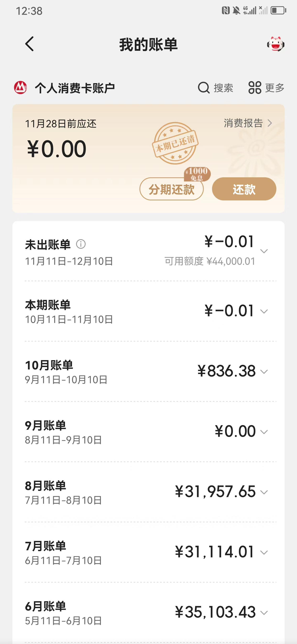Tap the info icon beside 未出账单
The image size is (297, 644).
point(81,244)
